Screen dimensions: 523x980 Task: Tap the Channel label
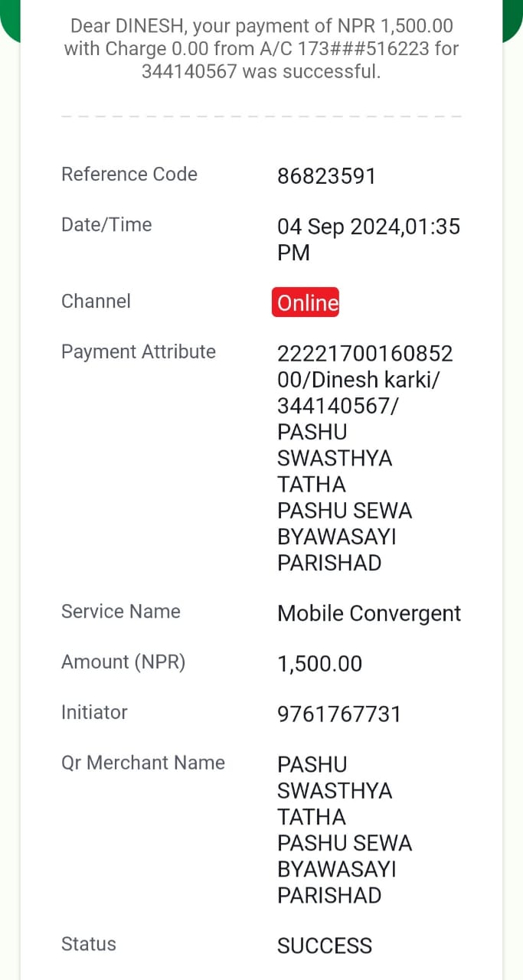[x=96, y=301]
